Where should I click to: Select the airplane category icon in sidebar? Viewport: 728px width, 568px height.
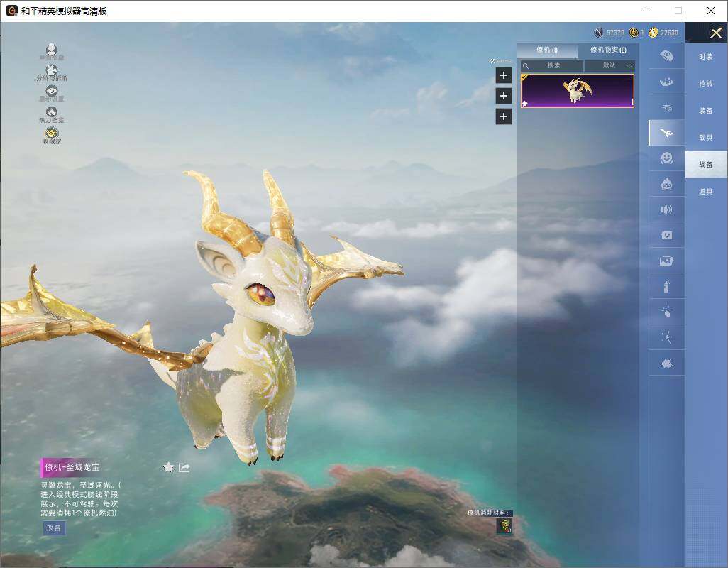[x=666, y=133]
